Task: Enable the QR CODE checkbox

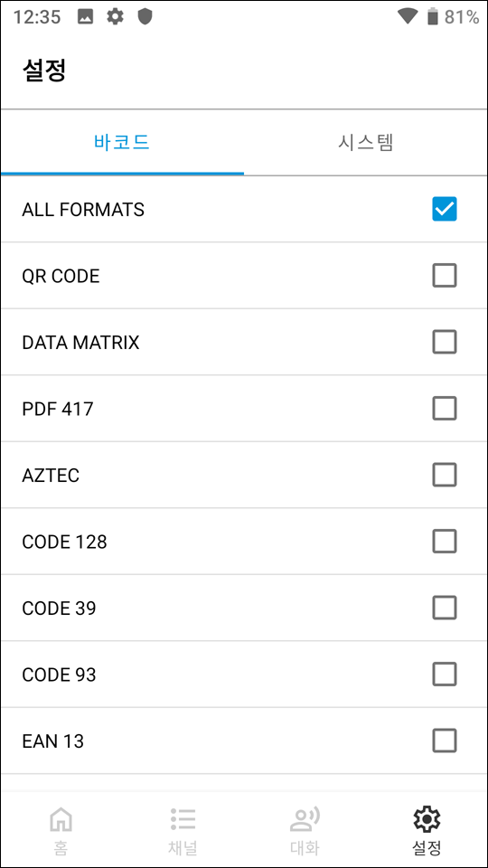Action: pyautogui.click(x=445, y=276)
